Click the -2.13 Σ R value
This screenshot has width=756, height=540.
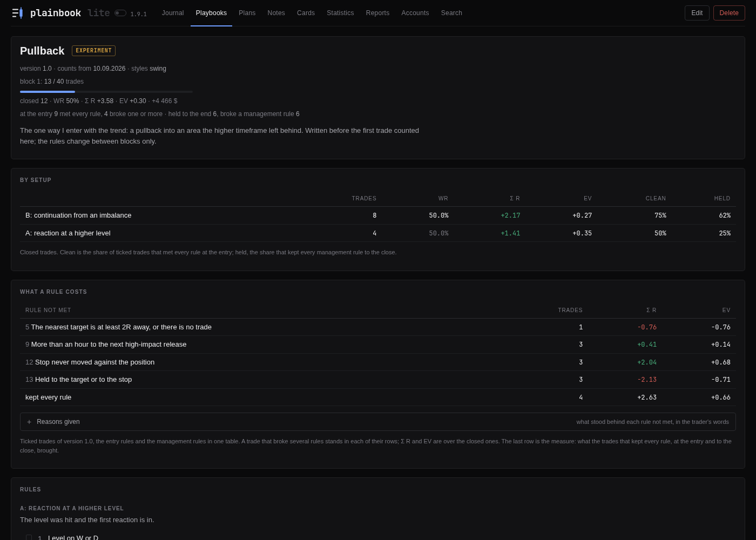click(x=647, y=380)
